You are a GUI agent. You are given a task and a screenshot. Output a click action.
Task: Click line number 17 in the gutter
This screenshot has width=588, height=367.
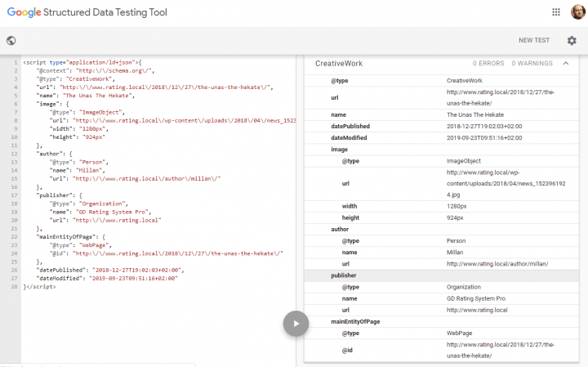click(x=14, y=195)
